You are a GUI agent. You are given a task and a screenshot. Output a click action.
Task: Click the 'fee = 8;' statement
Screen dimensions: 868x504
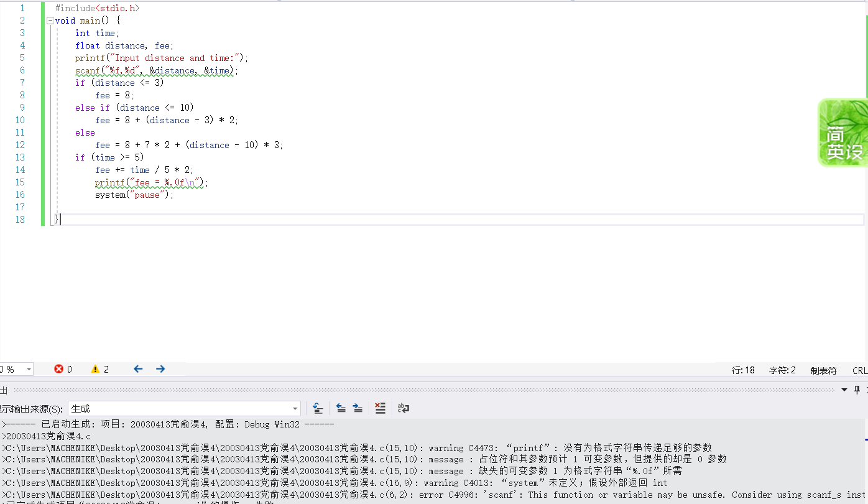(114, 95)
